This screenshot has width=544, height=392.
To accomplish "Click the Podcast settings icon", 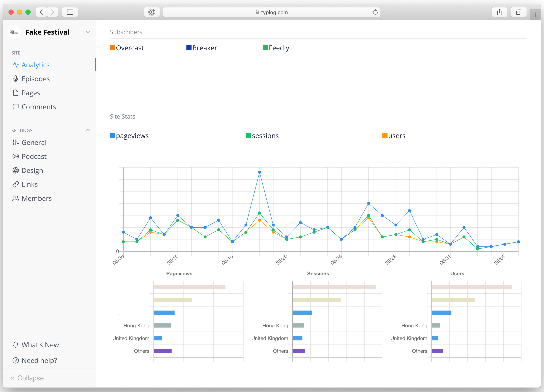I will [16, 156].
